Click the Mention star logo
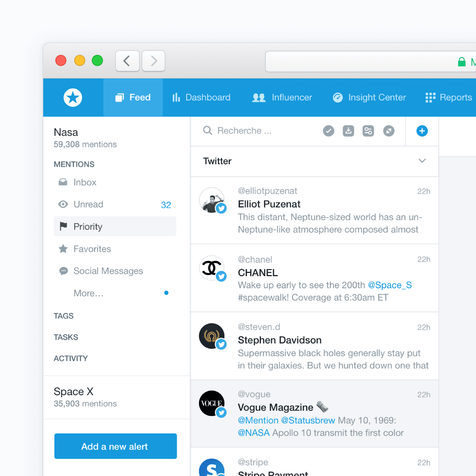476x476 pixels. tap(73, 98)
